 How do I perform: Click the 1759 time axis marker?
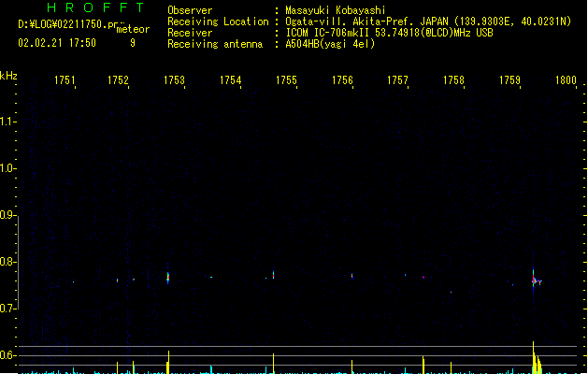[x=510, y=80]
